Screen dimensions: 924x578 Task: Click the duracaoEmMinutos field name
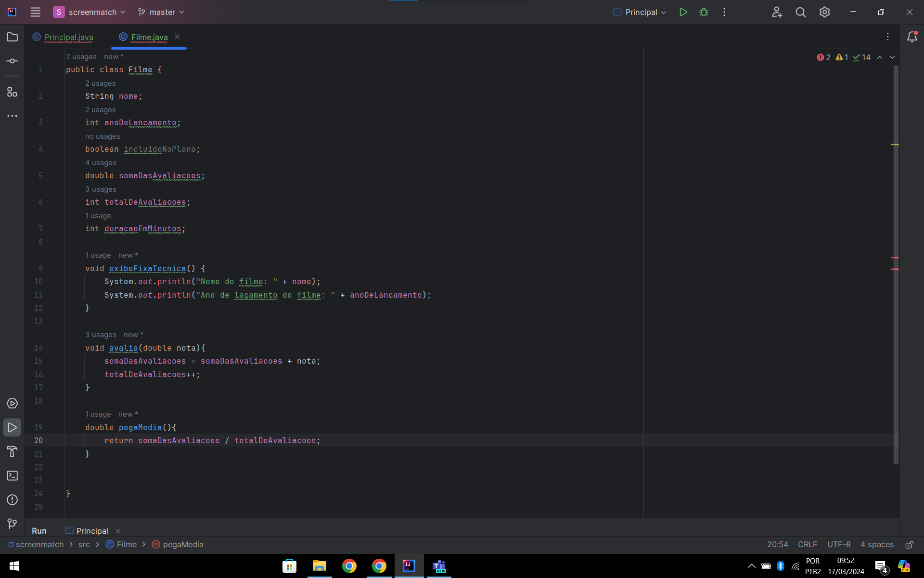click(143, 229)
